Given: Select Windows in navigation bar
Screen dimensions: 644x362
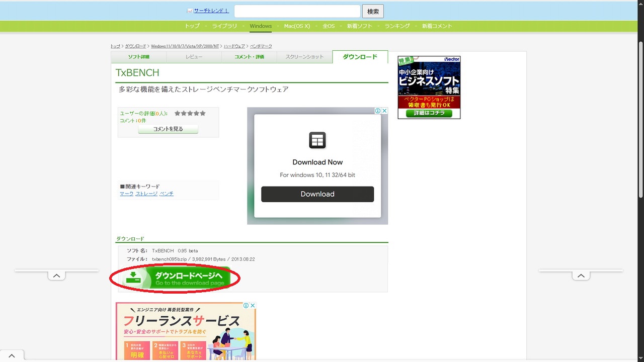Looking at the screenshot, I should 261,26.
